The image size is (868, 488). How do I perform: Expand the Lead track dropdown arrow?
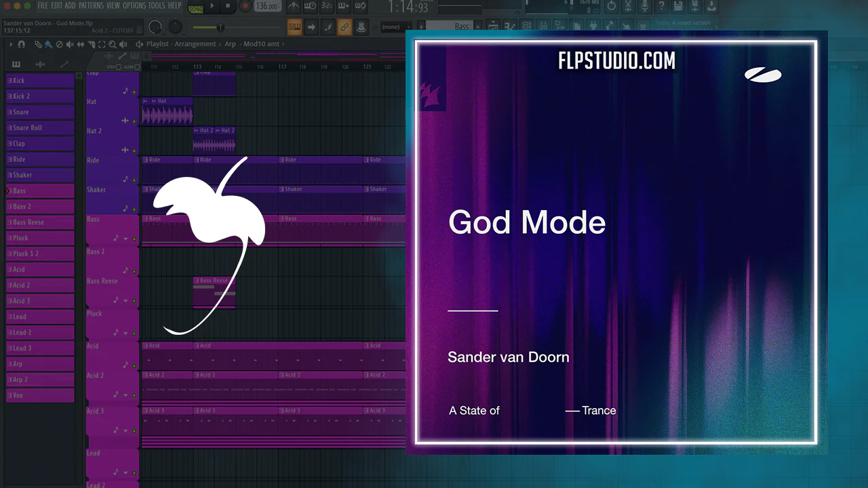tap(125, 472)
